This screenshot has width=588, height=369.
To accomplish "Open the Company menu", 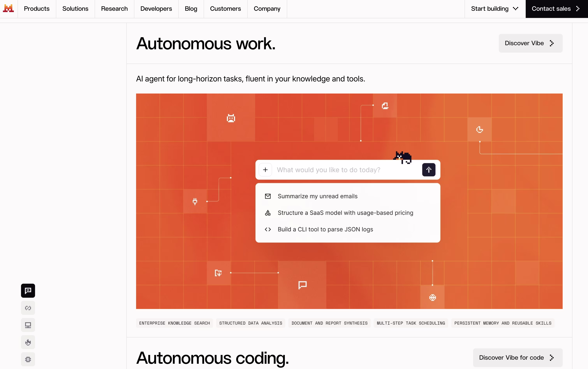I will pyautogui.click(x=267, y=9).
